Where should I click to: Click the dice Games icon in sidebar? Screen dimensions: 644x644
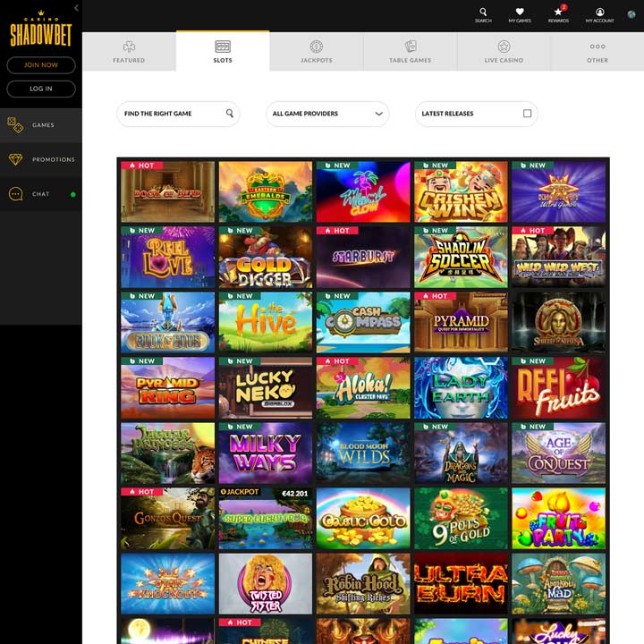[x=15, y=125]
